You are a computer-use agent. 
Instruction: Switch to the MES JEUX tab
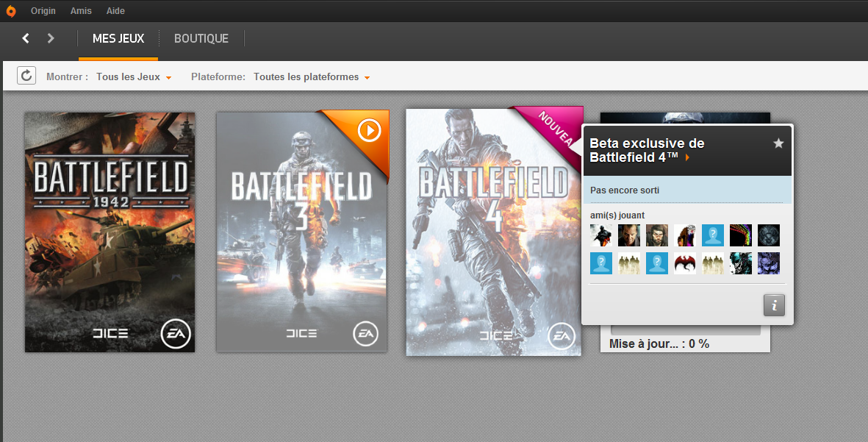point(118,39)
